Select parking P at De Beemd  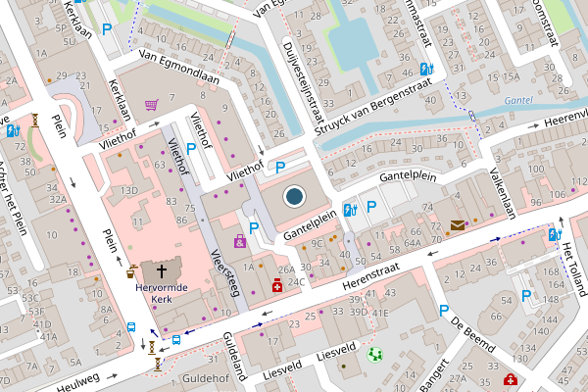[x=444, y=311]
